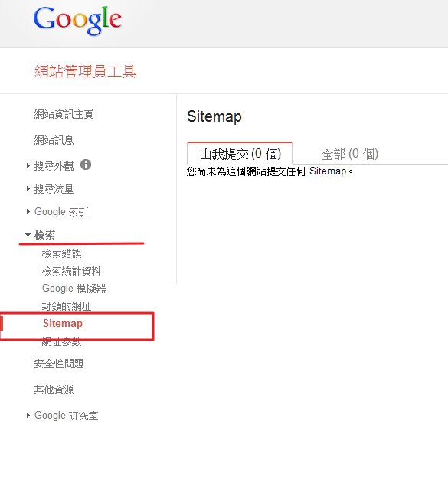
Task: Open 網站管理員工具 home link
Action: [x=85, y=71]
